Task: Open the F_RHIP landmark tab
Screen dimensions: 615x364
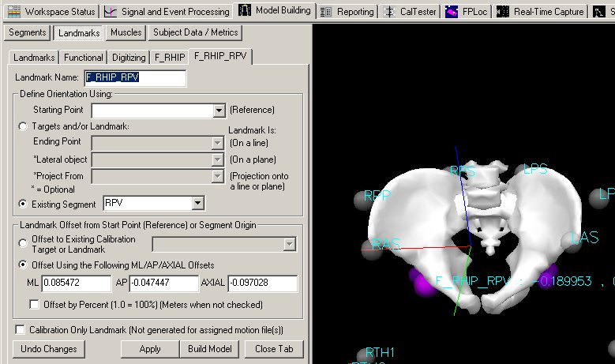Action: point(170,58)
